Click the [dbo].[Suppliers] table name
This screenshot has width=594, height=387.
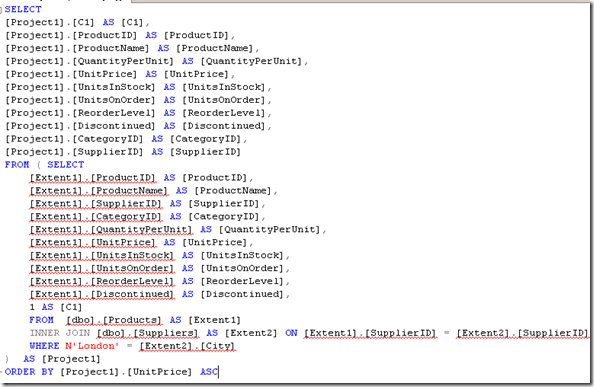147,333
